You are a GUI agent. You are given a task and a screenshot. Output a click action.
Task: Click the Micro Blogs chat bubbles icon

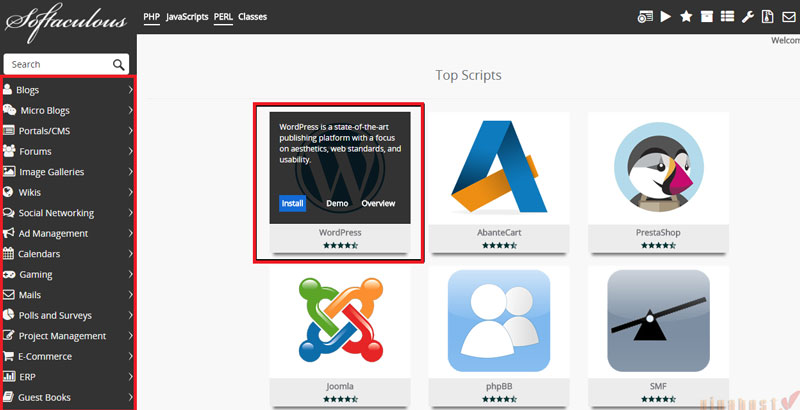(9, 110)
